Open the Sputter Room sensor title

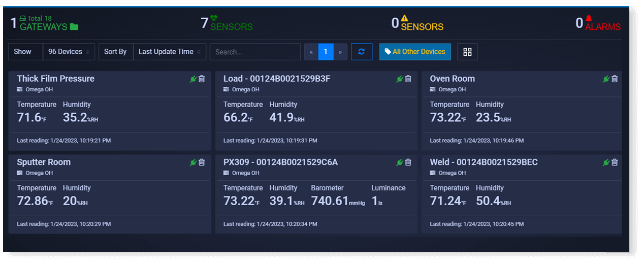(x=44, y=162)
